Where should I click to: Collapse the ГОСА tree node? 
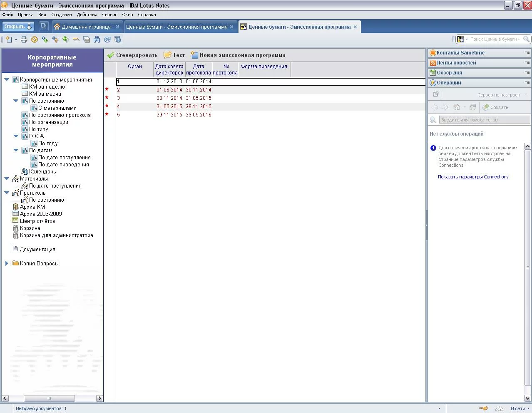(x=16, y=136)
